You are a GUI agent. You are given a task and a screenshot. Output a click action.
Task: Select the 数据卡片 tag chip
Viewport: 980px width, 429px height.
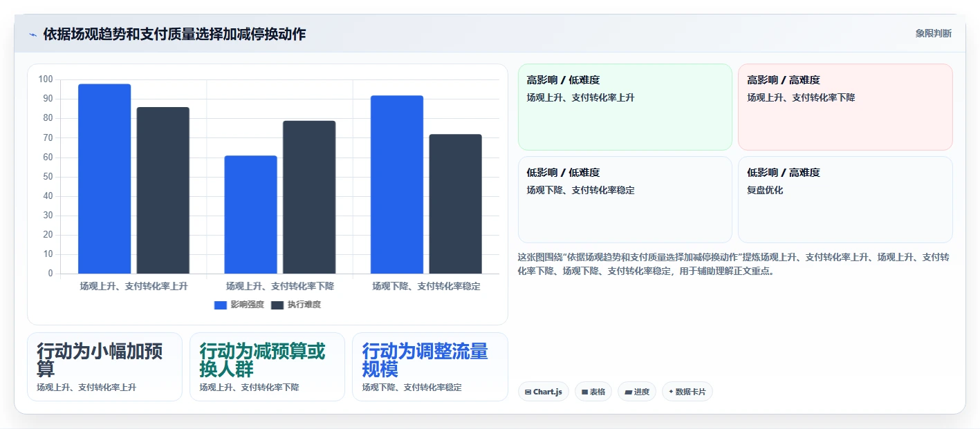point(687,392)
